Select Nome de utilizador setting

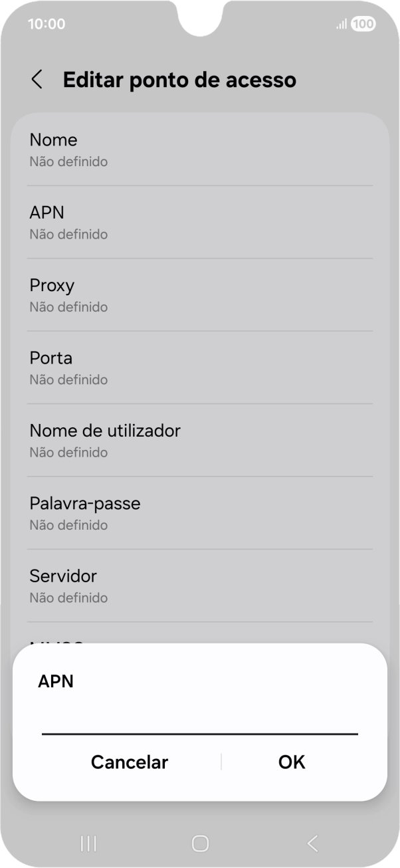pos(199,440)
